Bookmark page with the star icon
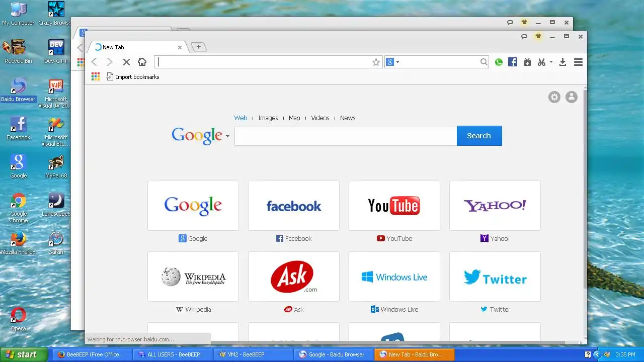 (x=376, y=62)
